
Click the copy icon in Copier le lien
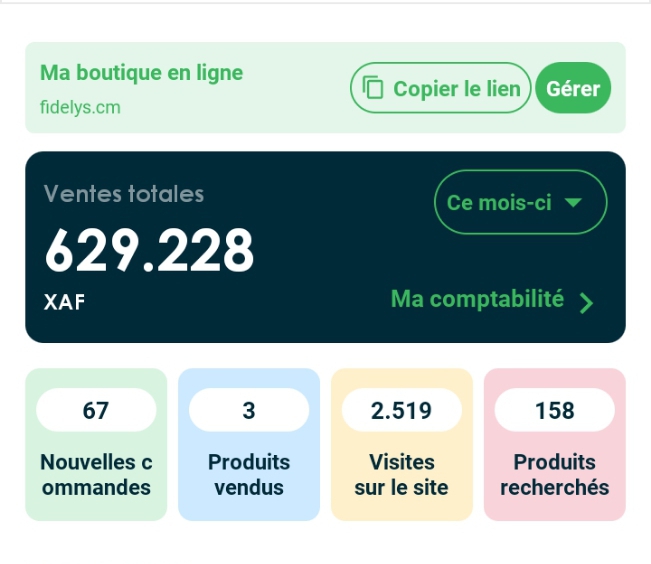pos(373,87)
